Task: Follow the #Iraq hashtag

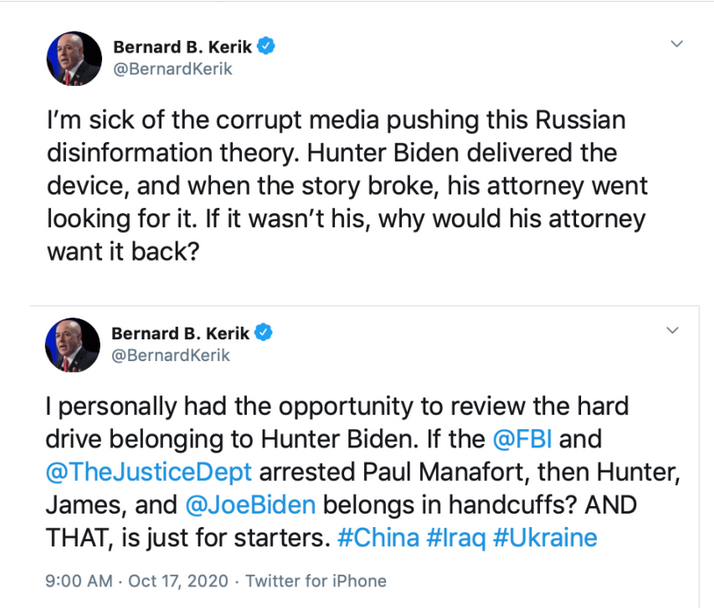Action: click(x=458, y=537)
